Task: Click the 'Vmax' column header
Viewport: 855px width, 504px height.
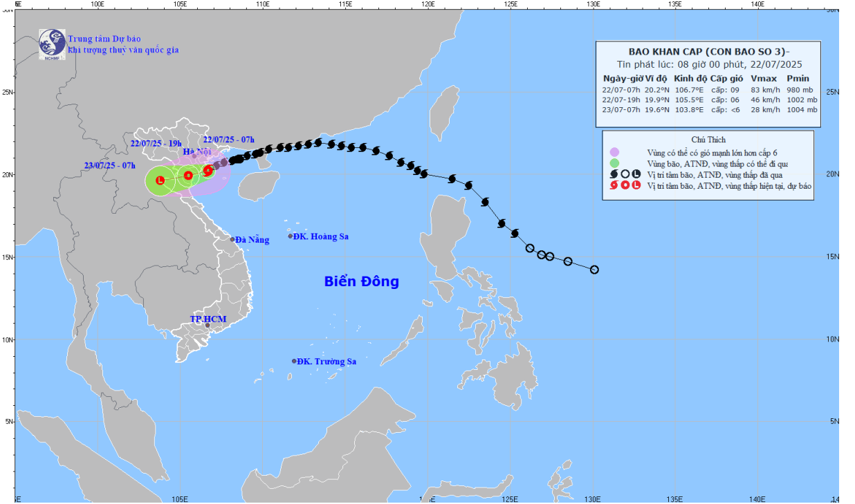Action: 764,78
